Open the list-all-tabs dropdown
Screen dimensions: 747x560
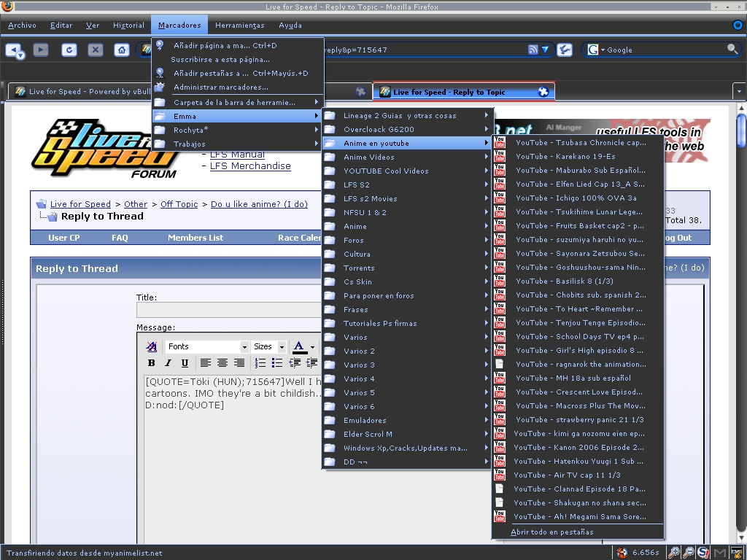pos(739,91)
